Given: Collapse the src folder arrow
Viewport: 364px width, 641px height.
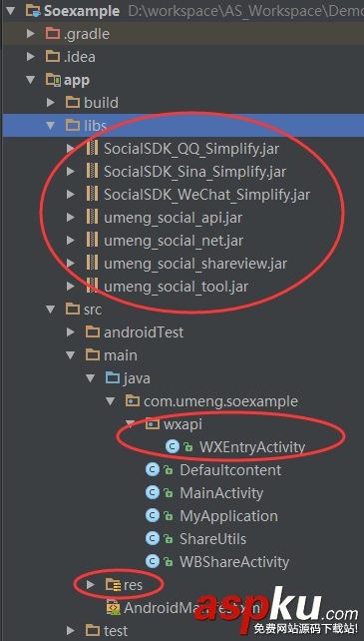Looking at the screenshot, I should (50, 310).
